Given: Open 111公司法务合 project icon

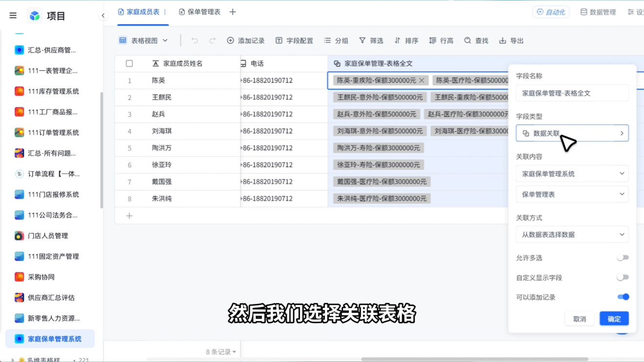Looking at the screenshot, I should tap(20, 215).
